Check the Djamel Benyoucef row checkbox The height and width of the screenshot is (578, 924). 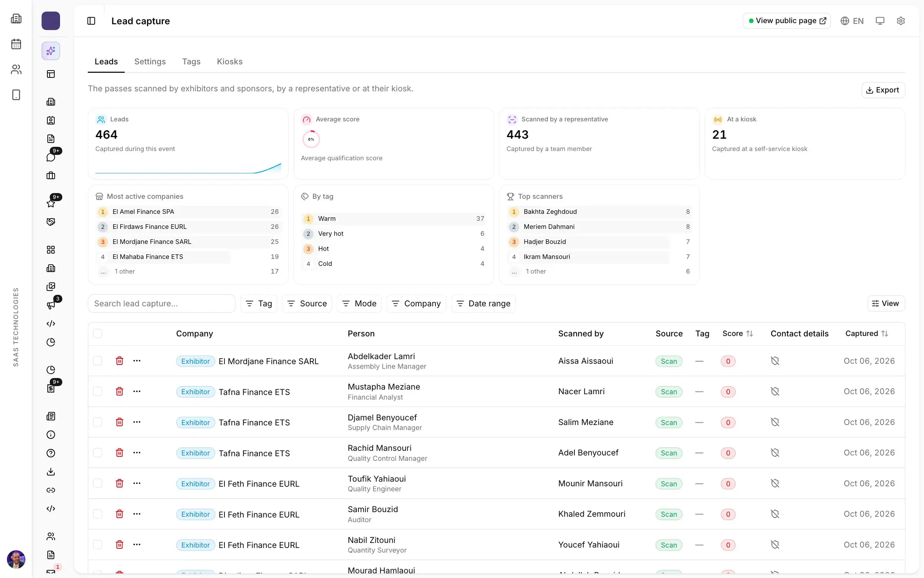(x=98, y=422)
